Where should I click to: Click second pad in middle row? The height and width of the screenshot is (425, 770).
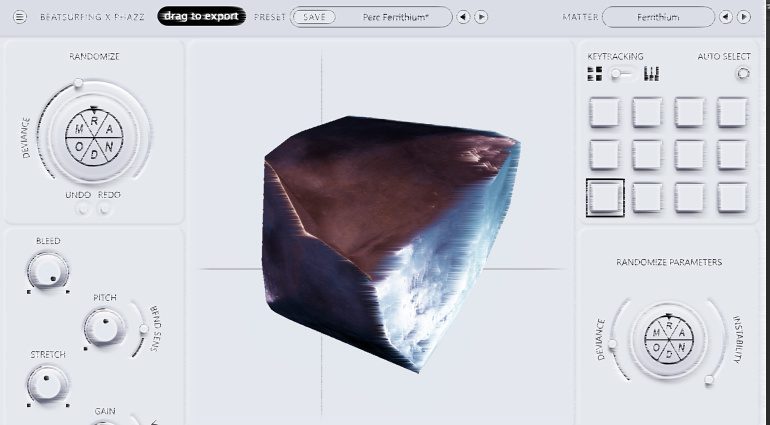647,155
